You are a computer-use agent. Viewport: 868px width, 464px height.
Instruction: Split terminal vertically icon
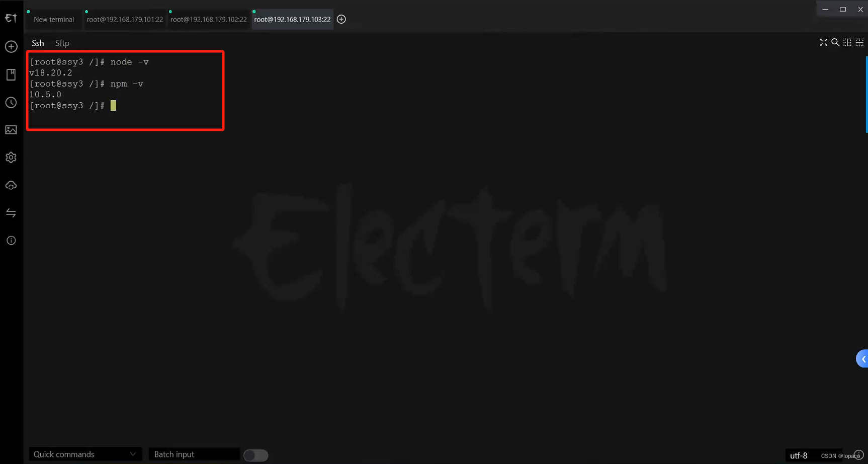(x=847, y=42)
